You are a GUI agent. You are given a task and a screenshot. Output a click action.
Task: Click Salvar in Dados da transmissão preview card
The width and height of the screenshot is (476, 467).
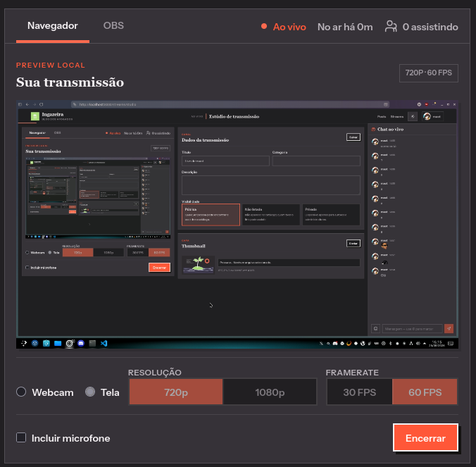click(x=353, y=137)
